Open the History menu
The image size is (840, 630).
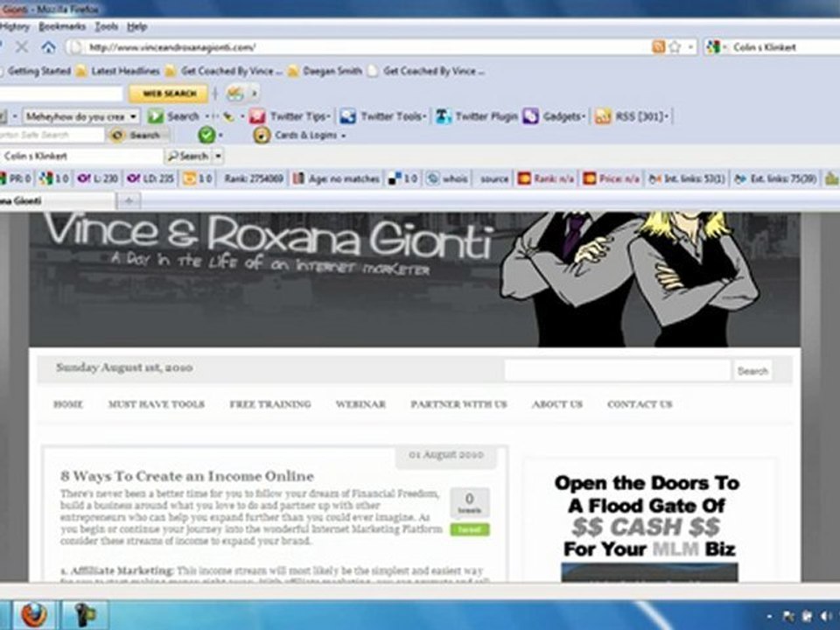[x=15, y=26]
